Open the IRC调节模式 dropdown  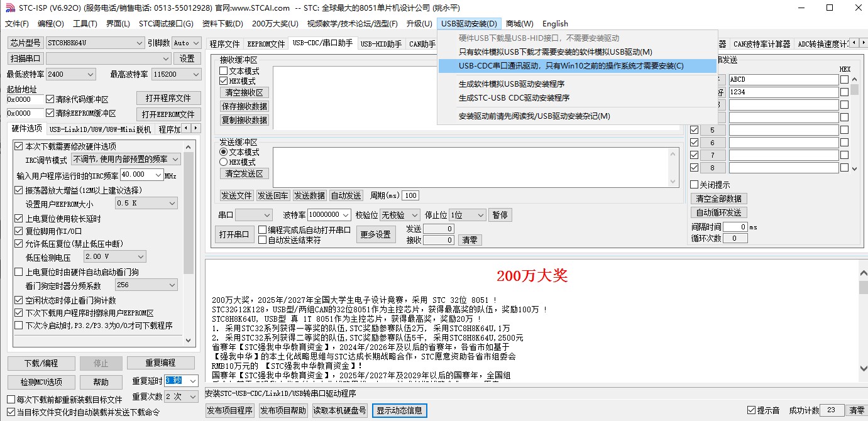(x=126, y=160)
